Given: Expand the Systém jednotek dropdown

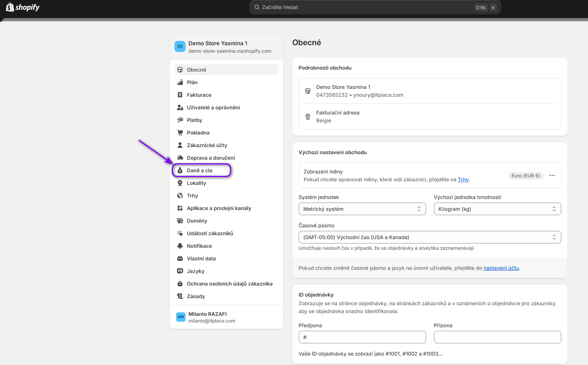Looking at the screenshot, I should click(362, 209).
